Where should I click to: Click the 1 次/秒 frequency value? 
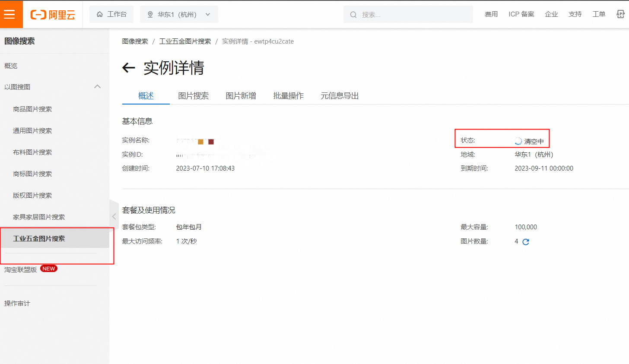point(186,241)
